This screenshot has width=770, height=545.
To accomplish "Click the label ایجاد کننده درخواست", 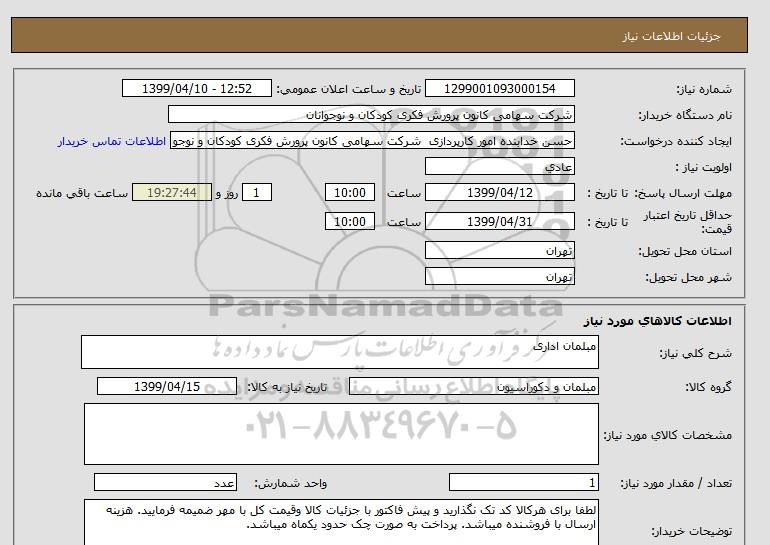I will (x=676, y=141).
